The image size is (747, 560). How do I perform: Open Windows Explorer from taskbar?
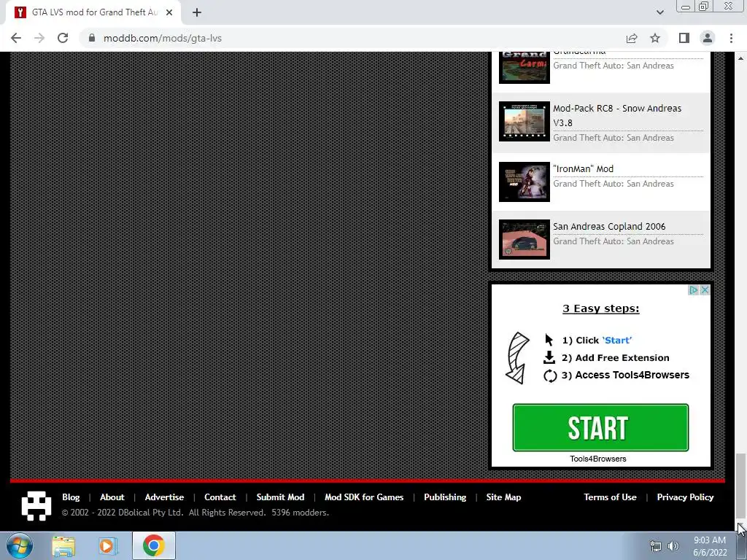pos(63,545)
